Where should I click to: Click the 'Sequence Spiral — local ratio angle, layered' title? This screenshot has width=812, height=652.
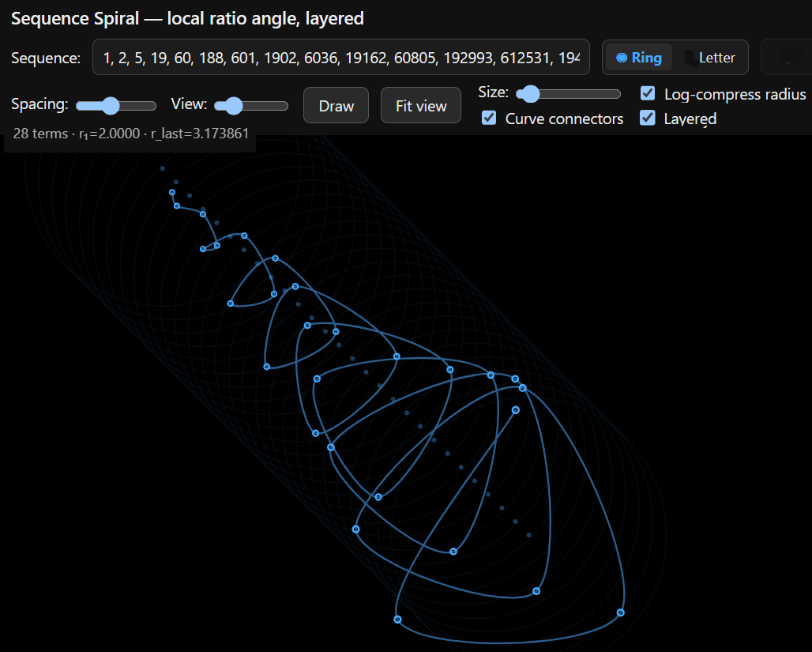187,19
